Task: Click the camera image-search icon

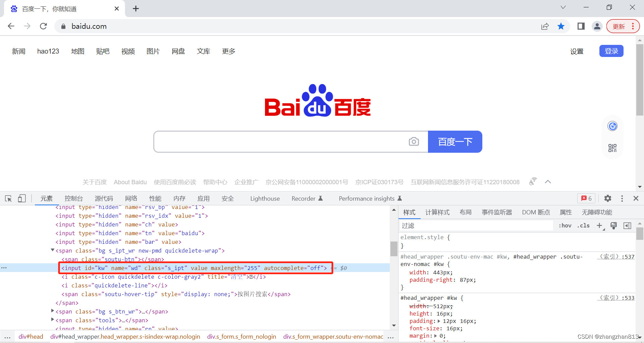Action: [x=414, y=142]
